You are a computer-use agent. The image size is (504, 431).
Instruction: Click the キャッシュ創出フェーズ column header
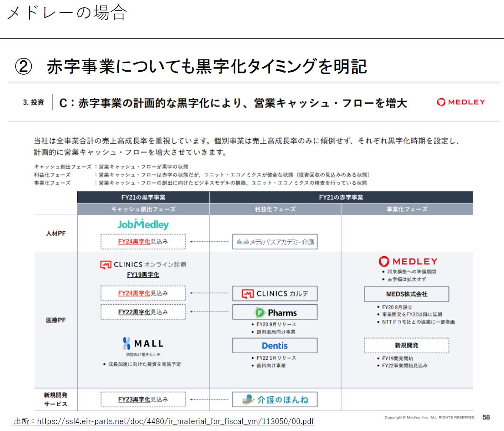coord(143,209)
